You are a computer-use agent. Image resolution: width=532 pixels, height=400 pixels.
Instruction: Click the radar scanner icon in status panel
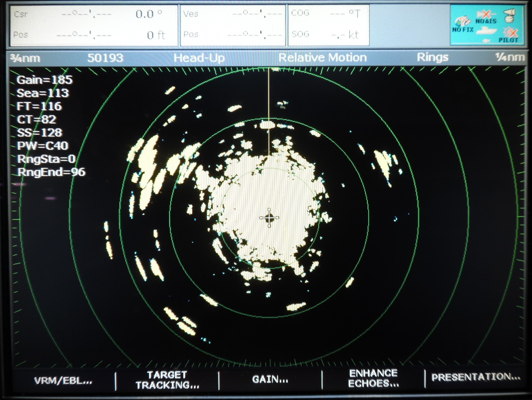tap(510, 15)
